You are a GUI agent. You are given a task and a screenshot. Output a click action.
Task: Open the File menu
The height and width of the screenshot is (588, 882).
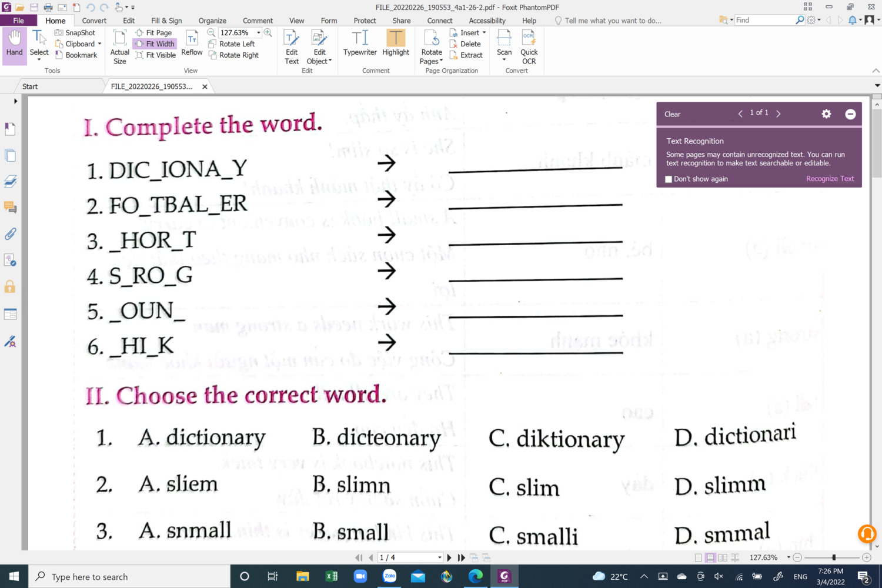18,21
